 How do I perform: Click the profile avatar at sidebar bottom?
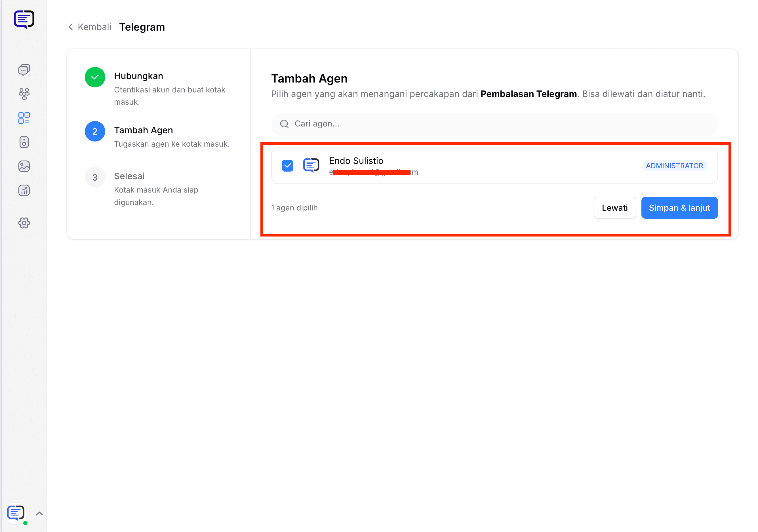(x=16, y=513)
